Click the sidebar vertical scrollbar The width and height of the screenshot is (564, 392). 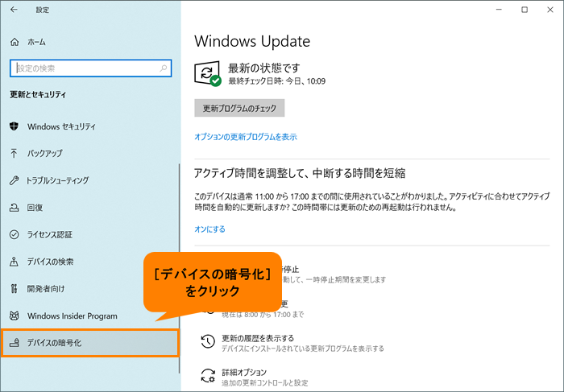(x=179, y=269)
